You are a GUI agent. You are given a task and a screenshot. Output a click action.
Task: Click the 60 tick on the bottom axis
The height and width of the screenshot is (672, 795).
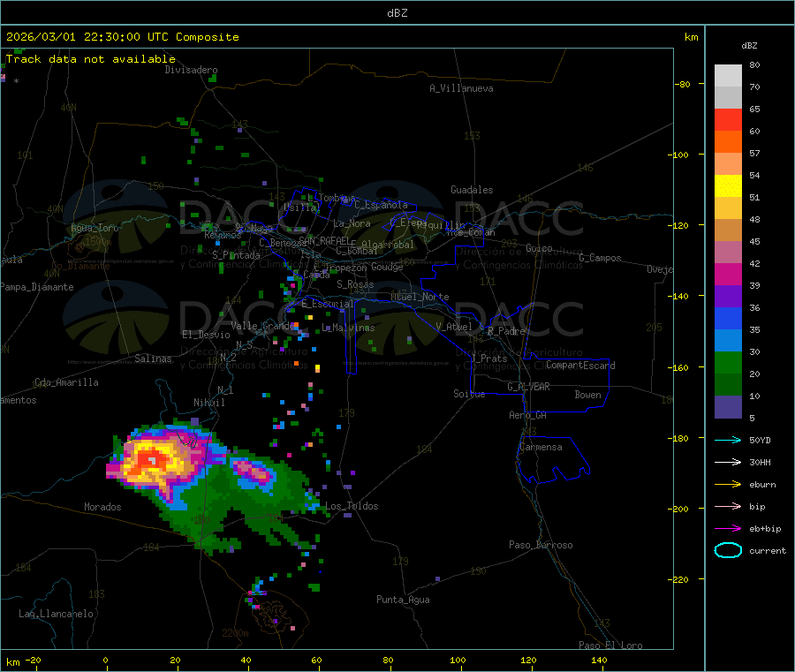pyautogui.click(x=316, y=660)
